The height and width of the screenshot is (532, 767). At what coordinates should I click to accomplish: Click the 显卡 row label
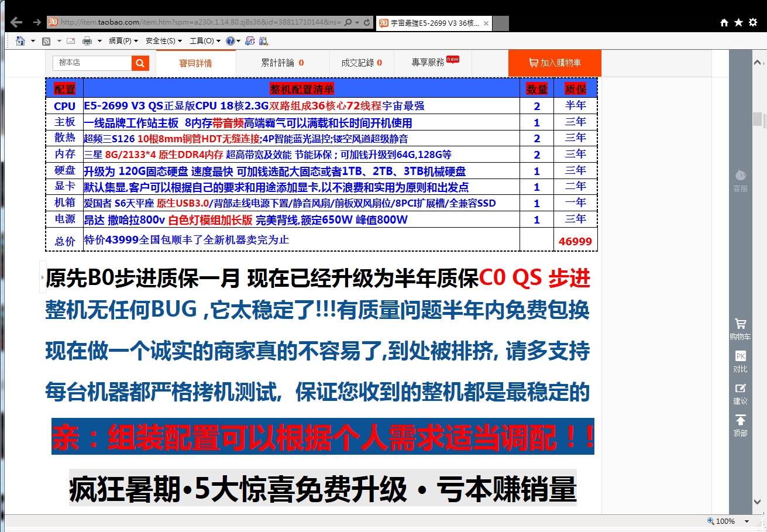[x=64, y=187]
